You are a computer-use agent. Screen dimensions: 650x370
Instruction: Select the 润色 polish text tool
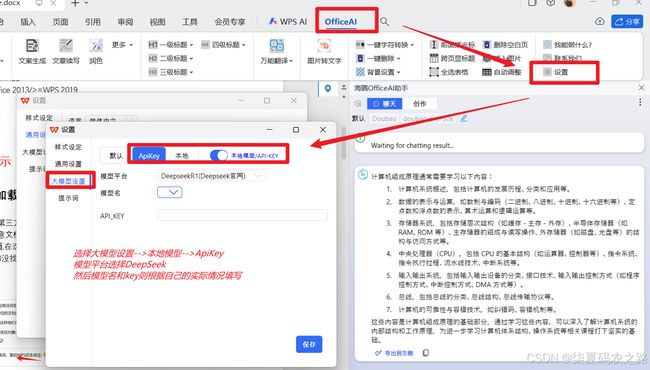(x=96, y=51)
